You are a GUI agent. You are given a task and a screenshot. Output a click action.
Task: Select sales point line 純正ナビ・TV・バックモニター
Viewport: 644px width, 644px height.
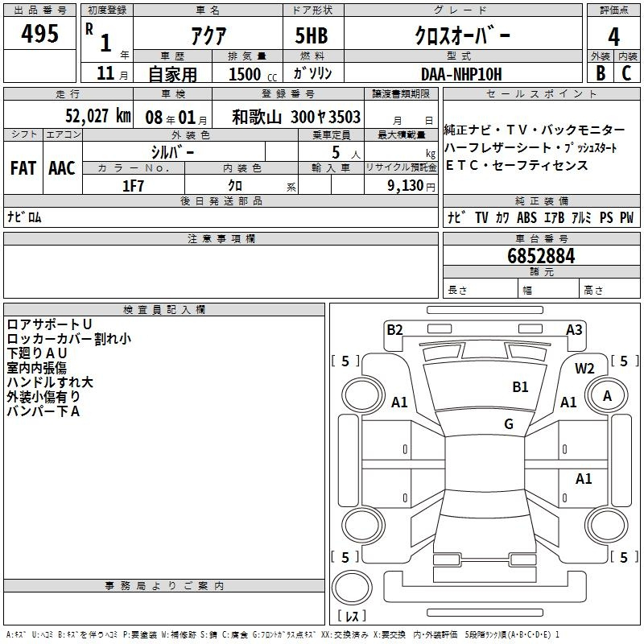click(x=534, y=130)
